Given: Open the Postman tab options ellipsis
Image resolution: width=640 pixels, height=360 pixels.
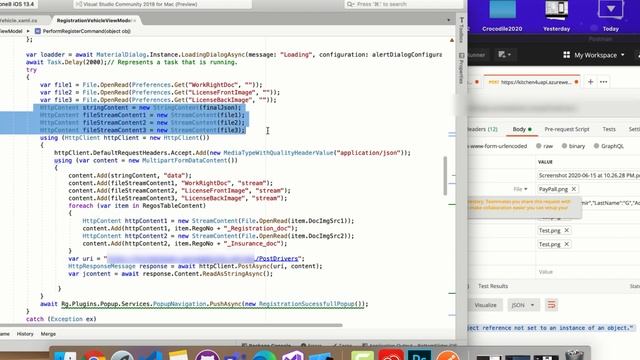Looking at the screenshot, I should click(604, 82).
